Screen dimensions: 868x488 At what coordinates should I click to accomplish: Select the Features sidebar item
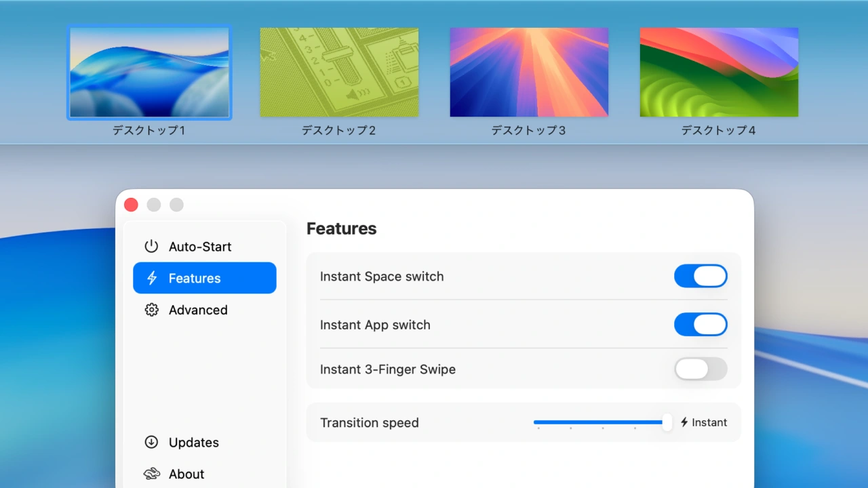point(205,278)
